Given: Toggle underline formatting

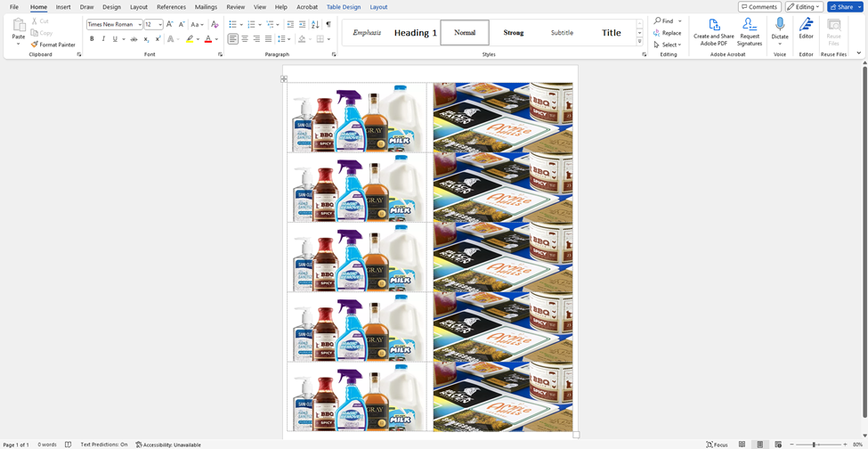Looking at the screenshot, I should tap(115, 39).
